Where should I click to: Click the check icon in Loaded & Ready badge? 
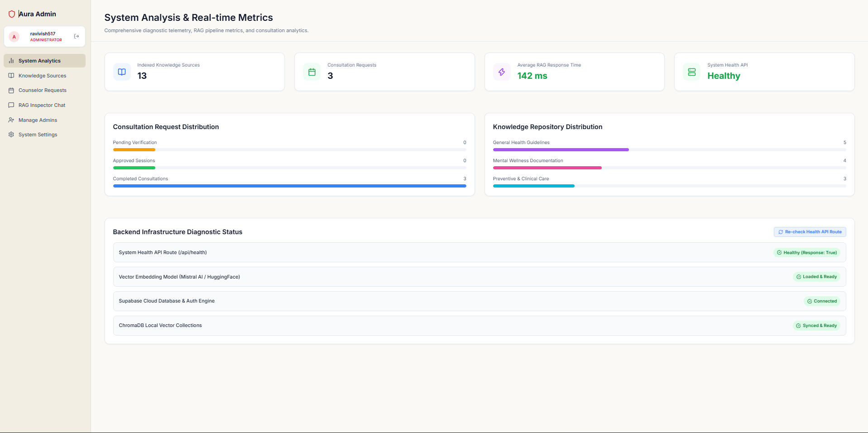(x=799, y=277)
